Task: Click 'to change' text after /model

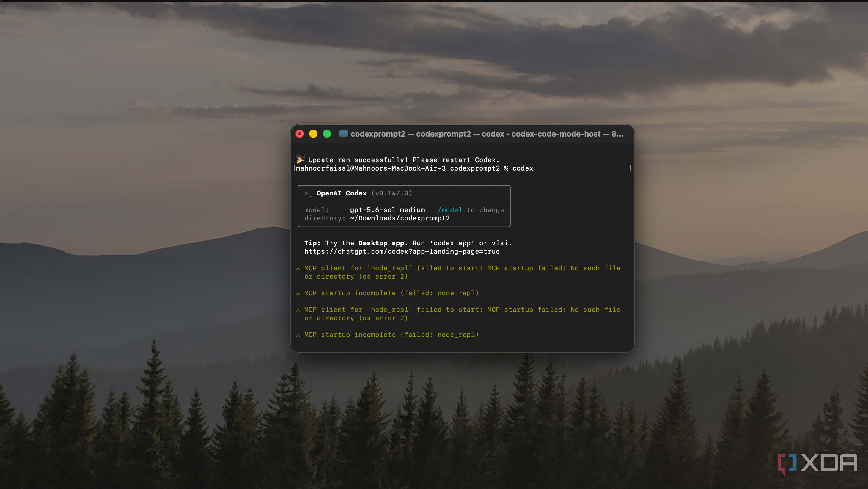Action: (x=485, y=210)
